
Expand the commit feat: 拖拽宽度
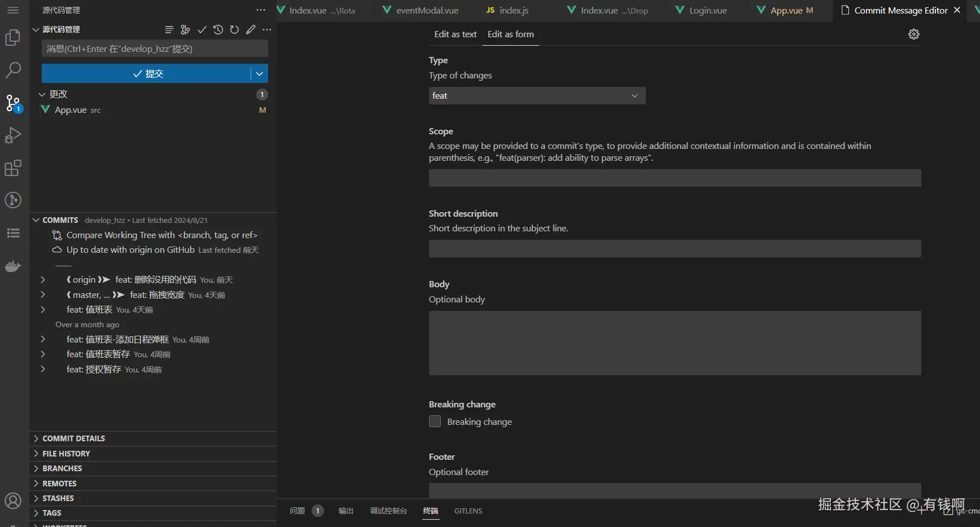click(43, 295)
